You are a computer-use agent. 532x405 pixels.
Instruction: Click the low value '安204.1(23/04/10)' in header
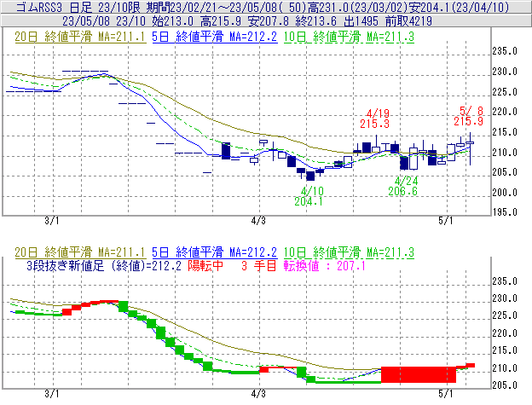tap(459, 8)
